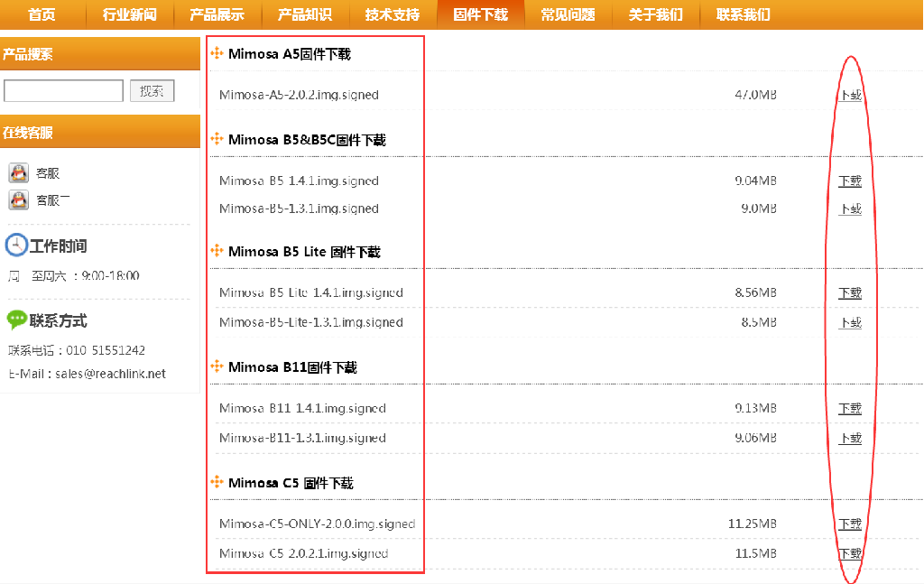This screenshot has height=584, width=924.
Task: Click 下载 for Mimosa-B5-1.3.1.img.signed
Action: [850, 209]
